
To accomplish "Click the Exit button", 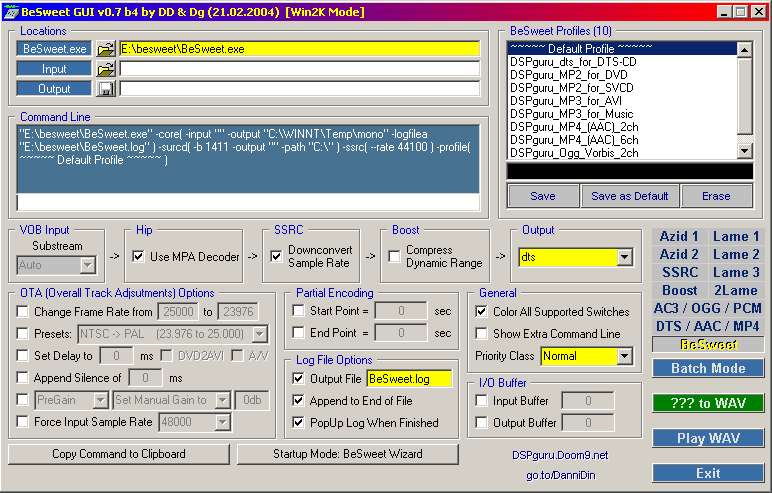I will (708, 473).
